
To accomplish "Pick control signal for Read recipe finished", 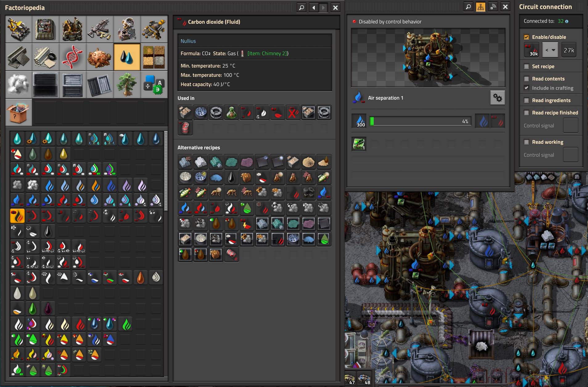I will pos(570,126).
